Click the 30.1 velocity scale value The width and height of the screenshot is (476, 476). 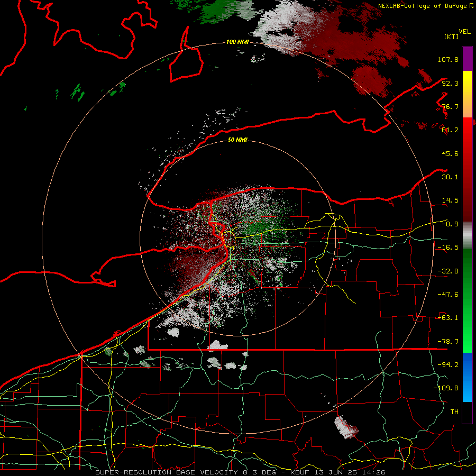click(x=450, y=177)
